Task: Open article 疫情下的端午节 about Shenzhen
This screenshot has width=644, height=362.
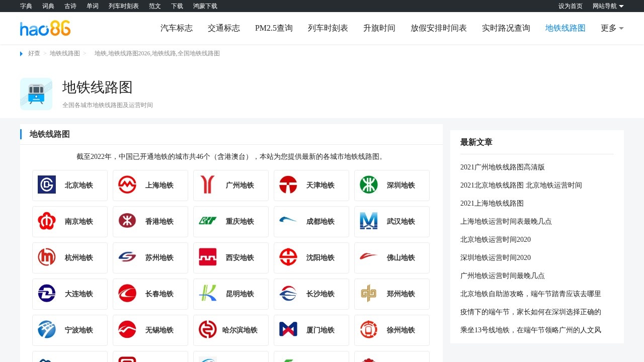Action: (x=531, y=312)
